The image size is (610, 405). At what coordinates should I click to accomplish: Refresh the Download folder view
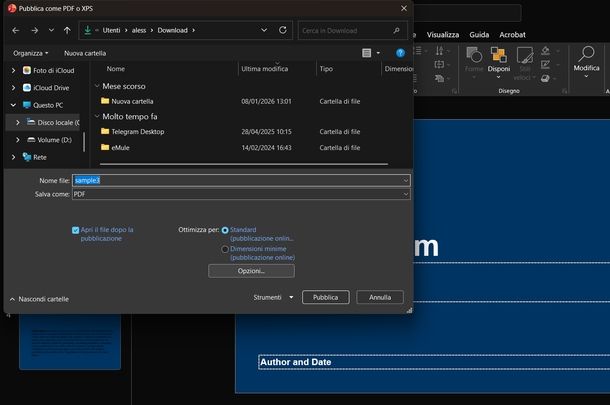tap(283, 30)
